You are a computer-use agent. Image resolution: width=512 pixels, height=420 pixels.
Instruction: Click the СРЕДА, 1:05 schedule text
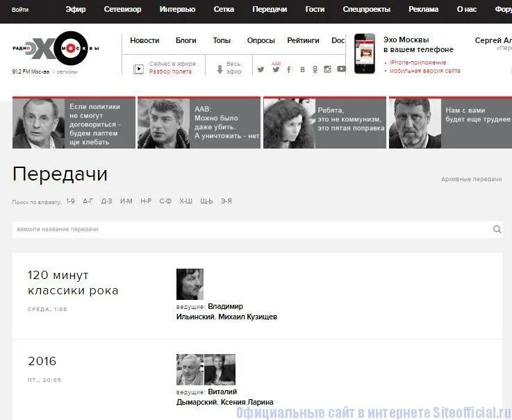click(x=47, y=310)
